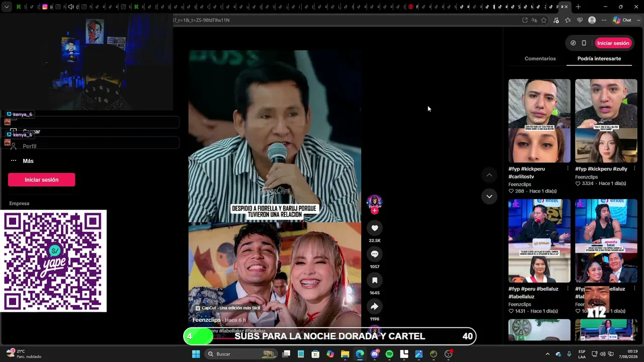
Task: Click the translate page icon
Action: click(534, 20)
